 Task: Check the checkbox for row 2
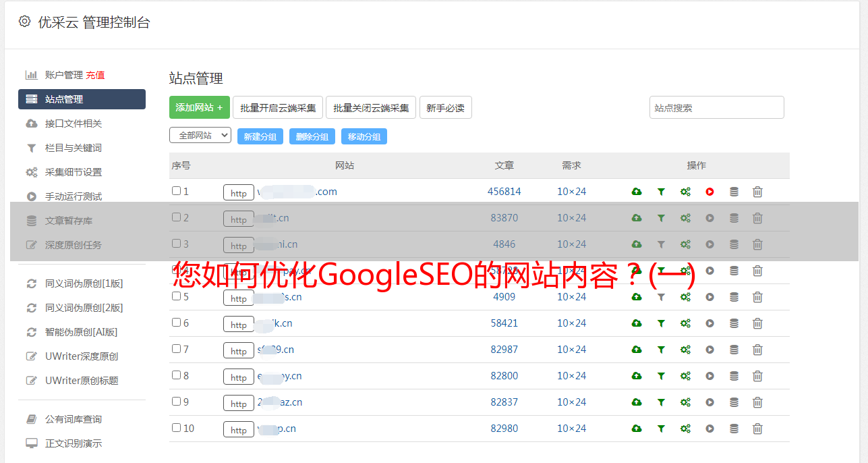point(176,217)
